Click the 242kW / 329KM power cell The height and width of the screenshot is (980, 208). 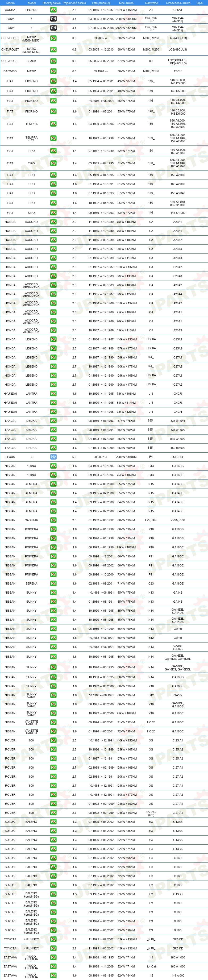(x=126, y=28)
